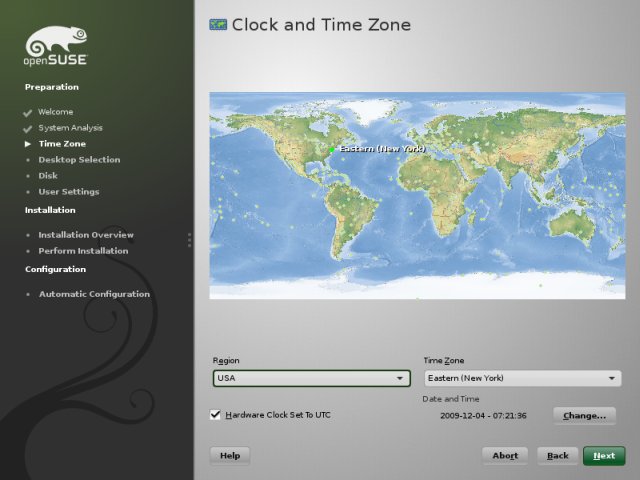The width and height of the screenshot is (640, 480).
Task: Click the Abort button
Action: pyautogui.click(x=505, y=456)
